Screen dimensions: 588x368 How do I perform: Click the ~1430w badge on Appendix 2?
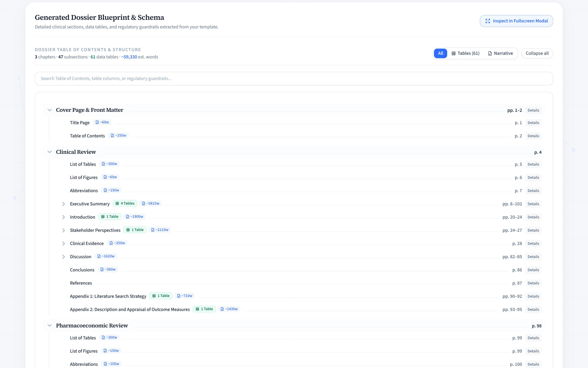pyautogui.click(x=229, y=309)
